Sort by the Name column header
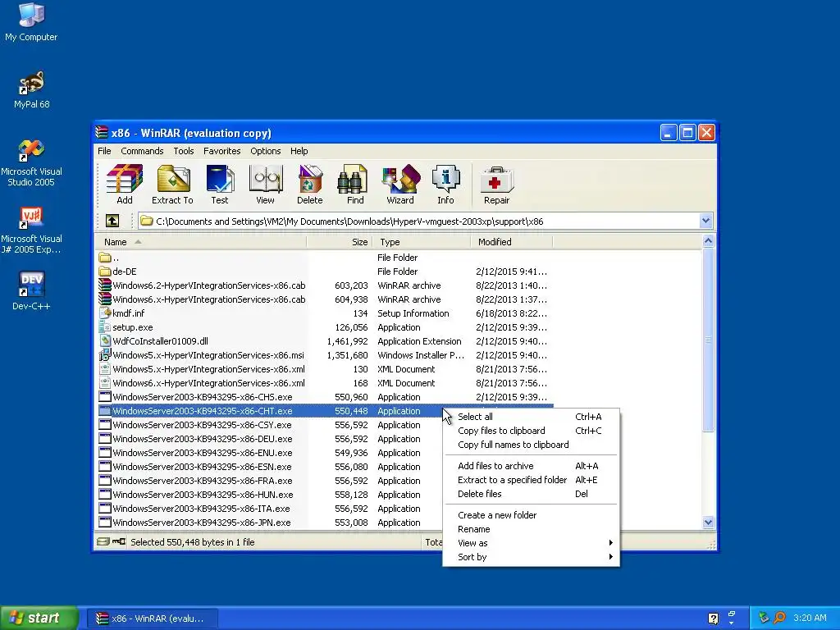840x630 pixels. pos(201,242)
